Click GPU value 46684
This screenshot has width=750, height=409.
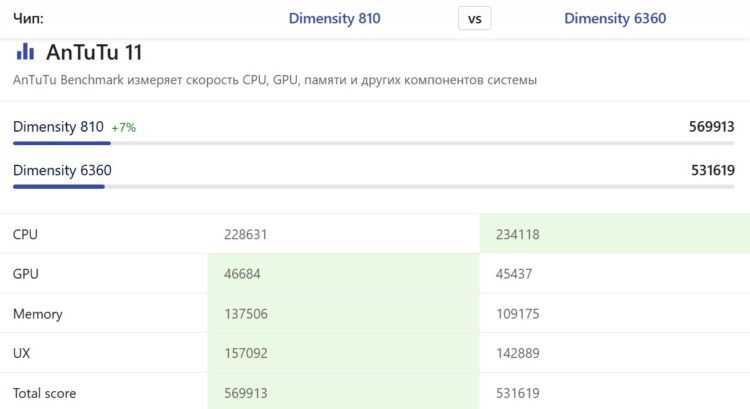[x=242, y=274]
